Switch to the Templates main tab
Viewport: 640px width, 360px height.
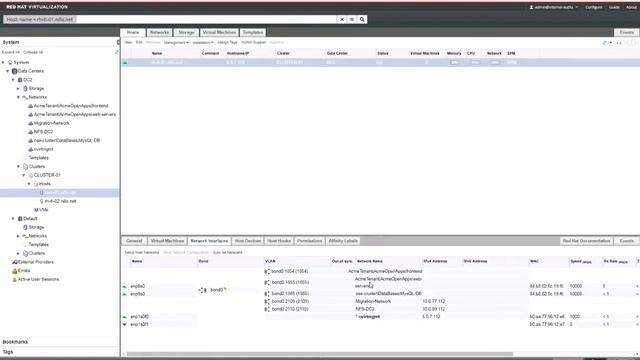[253, 32]
